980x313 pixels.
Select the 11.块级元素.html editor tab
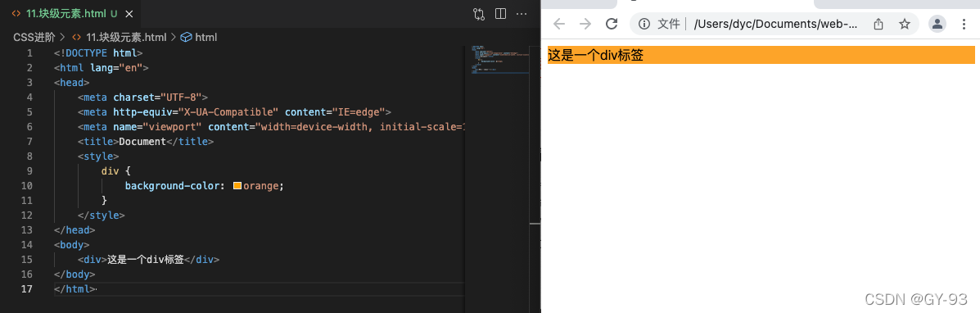[x=70, y=13]
